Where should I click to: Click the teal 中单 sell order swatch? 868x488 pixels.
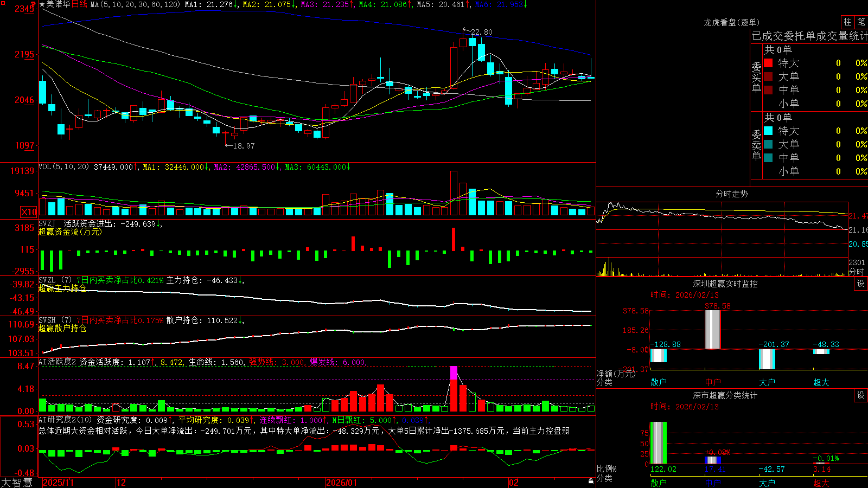click(768, 158)
